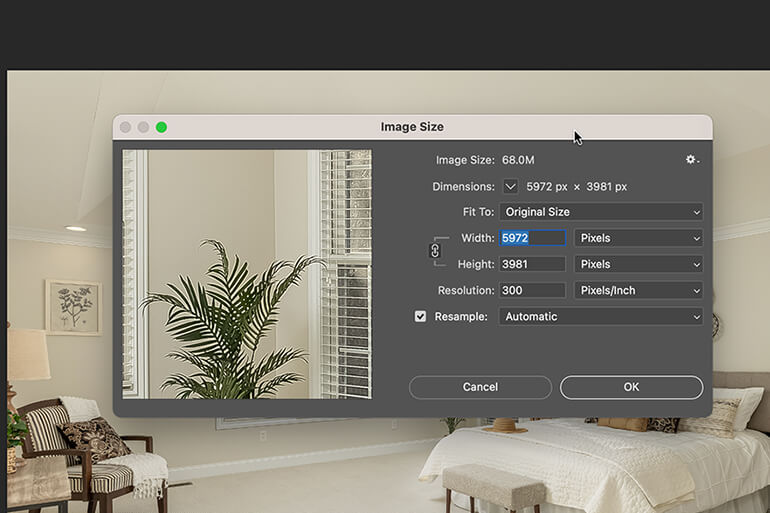Click the Resample label
The width and height of the screenshot is (770, 513).
click(461, 317)
